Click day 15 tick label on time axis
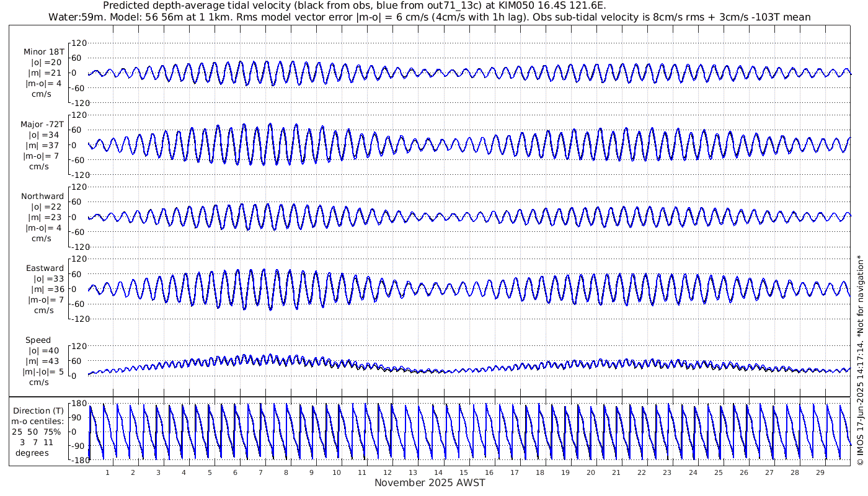 pos(464,472)
